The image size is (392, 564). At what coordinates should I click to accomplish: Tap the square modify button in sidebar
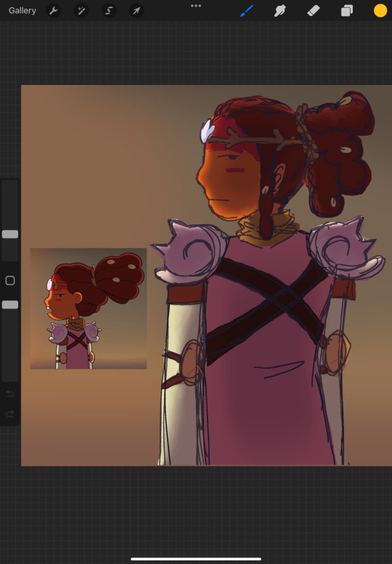pyautogui.click(x=10, y=281)
